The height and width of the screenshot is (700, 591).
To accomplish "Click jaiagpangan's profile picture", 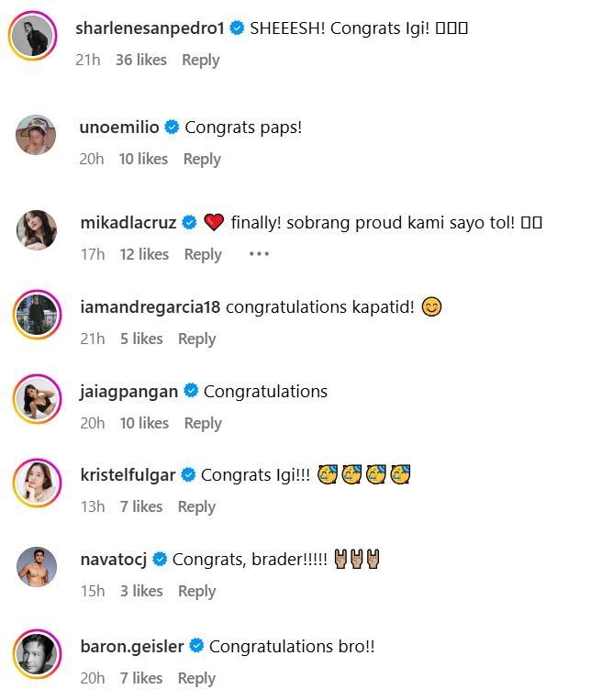I will (x=37, y=399).
